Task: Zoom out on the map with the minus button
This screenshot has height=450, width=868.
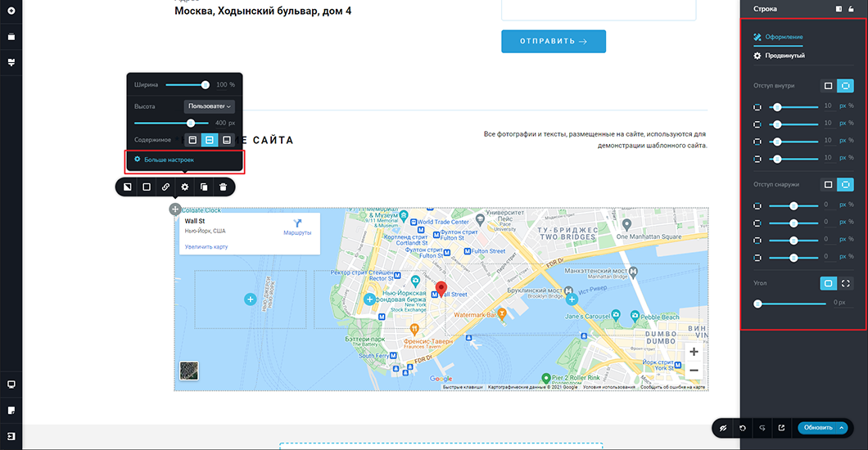Action: pos(694,371)
